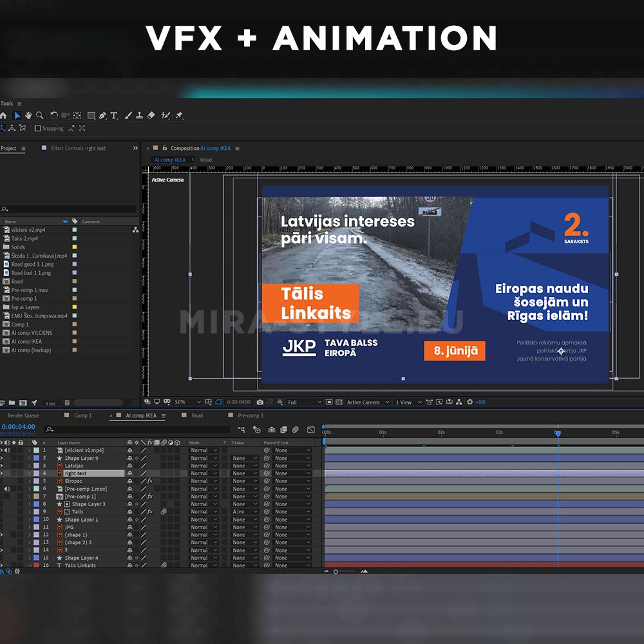Expand the Latvijas layer properties

(x=29, y=466)
